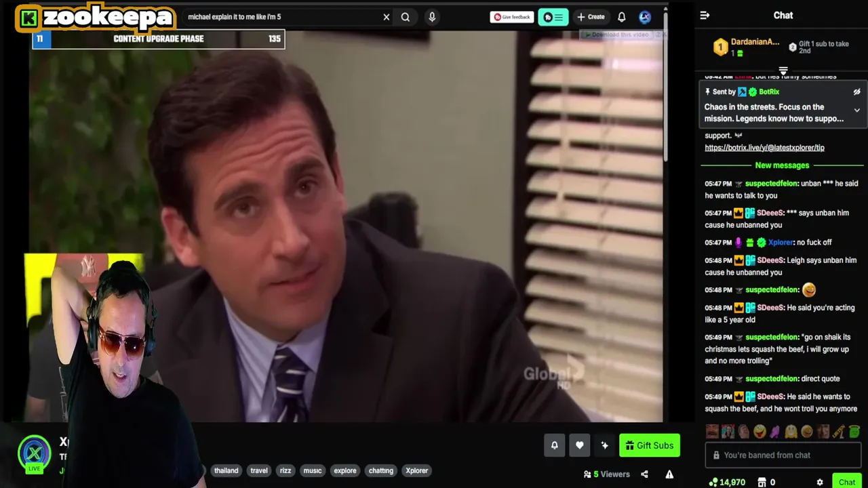Report the stream with the warning triangle icon
The width and height of the screenshot is (868, 488).
coord(669,474)
